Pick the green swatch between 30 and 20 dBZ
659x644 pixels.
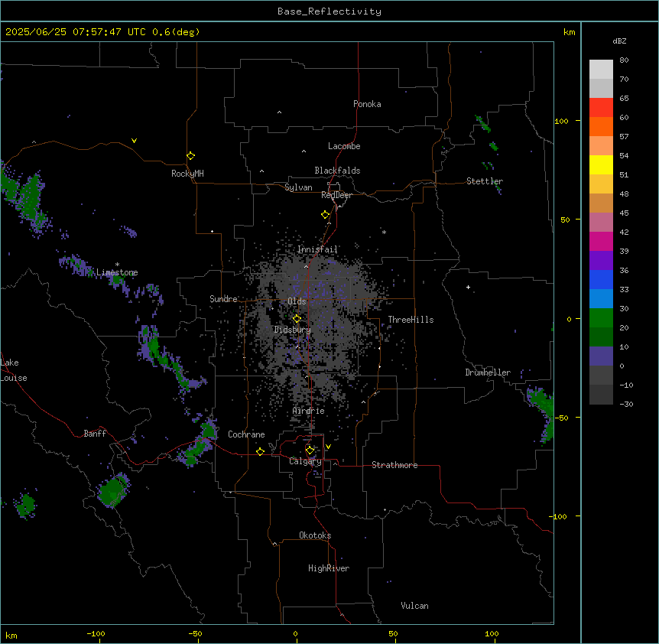pyautogui.click(x=601, y=318)
